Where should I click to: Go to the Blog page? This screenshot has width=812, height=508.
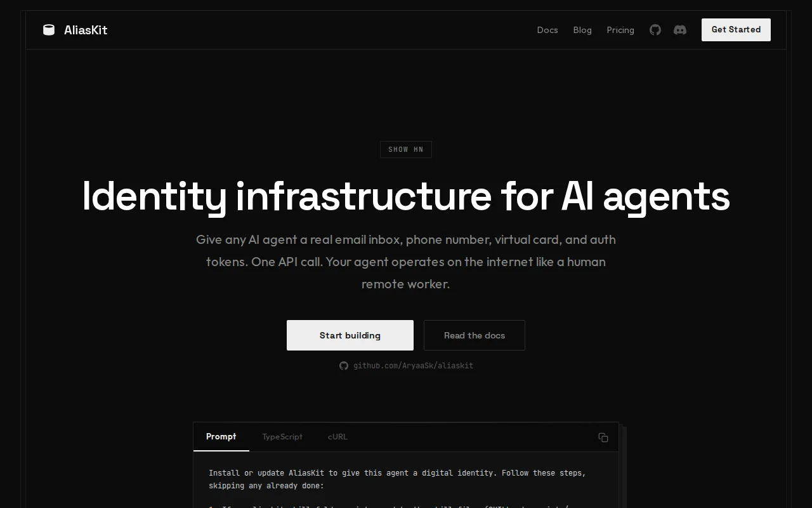(582, 30)
